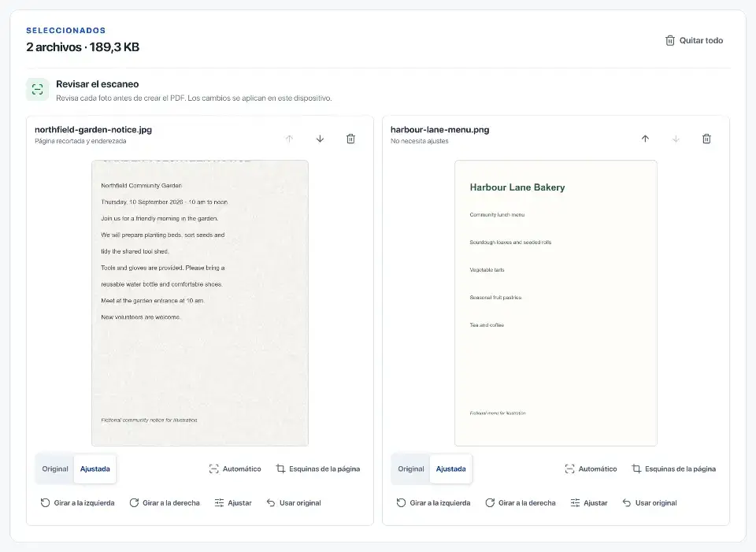756x552 pixels.
Task: Click the scan icon next to Revisar el escaneo
Action: coord(38,89)
